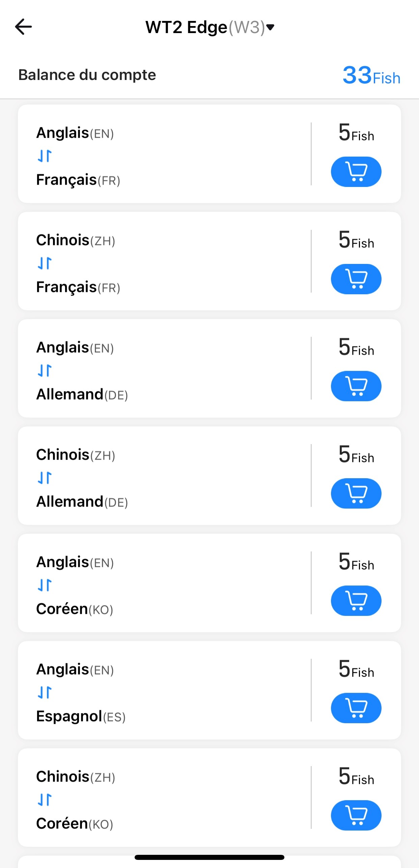
Task: Purchase the Chinese-German language pack
Action: tap(356, 493)
